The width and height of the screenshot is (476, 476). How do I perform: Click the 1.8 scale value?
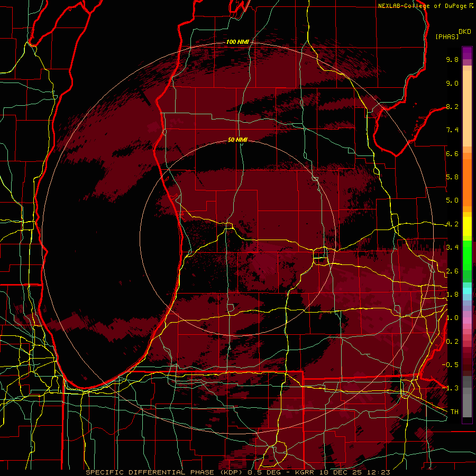(452, 295)
